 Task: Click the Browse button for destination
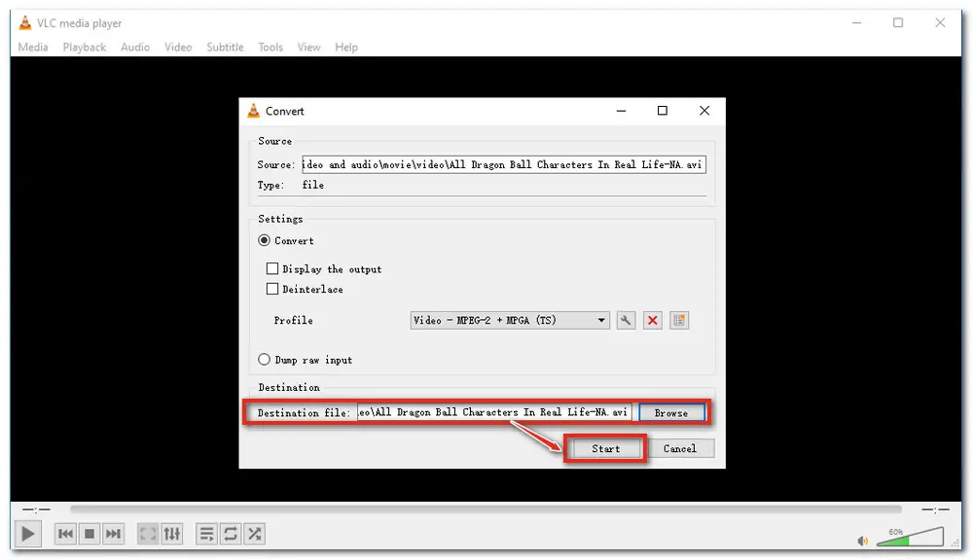pyautogui.click(x=670, y=413)
